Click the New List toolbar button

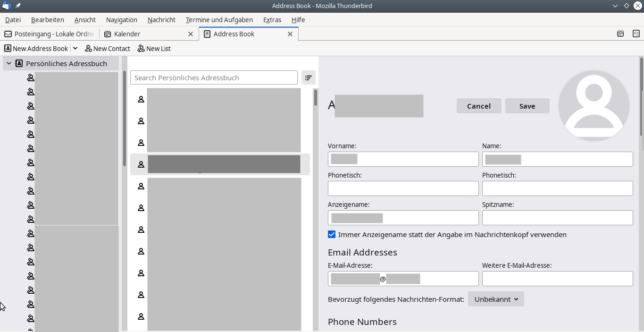pos(154,48)
